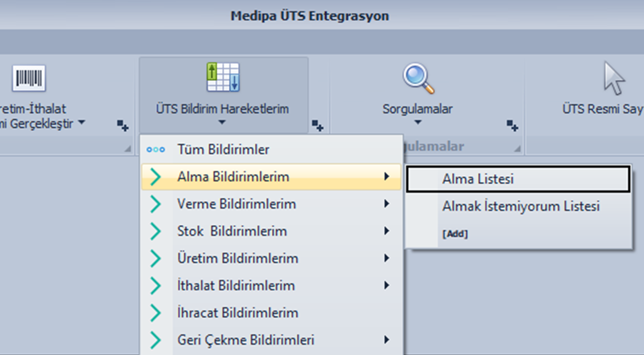Click the barcode icon in the ribbon
Viewport: 644px width, 355px height.
click(x=29, y=78)
